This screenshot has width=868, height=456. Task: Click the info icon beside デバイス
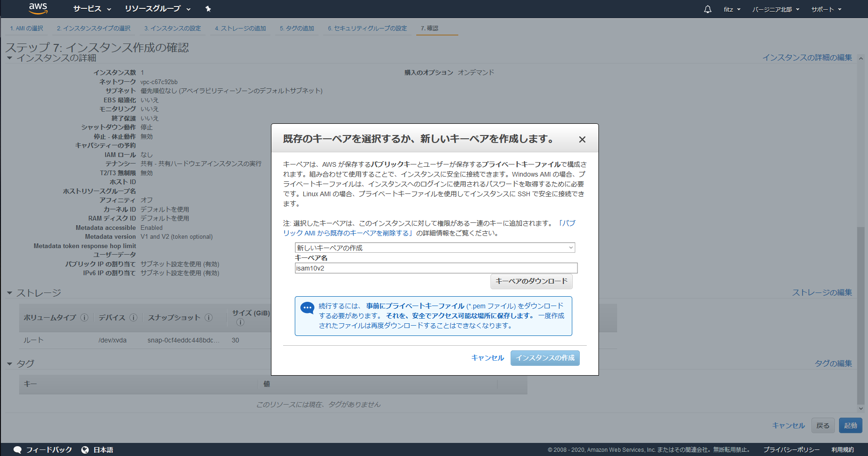coord(134,317)
